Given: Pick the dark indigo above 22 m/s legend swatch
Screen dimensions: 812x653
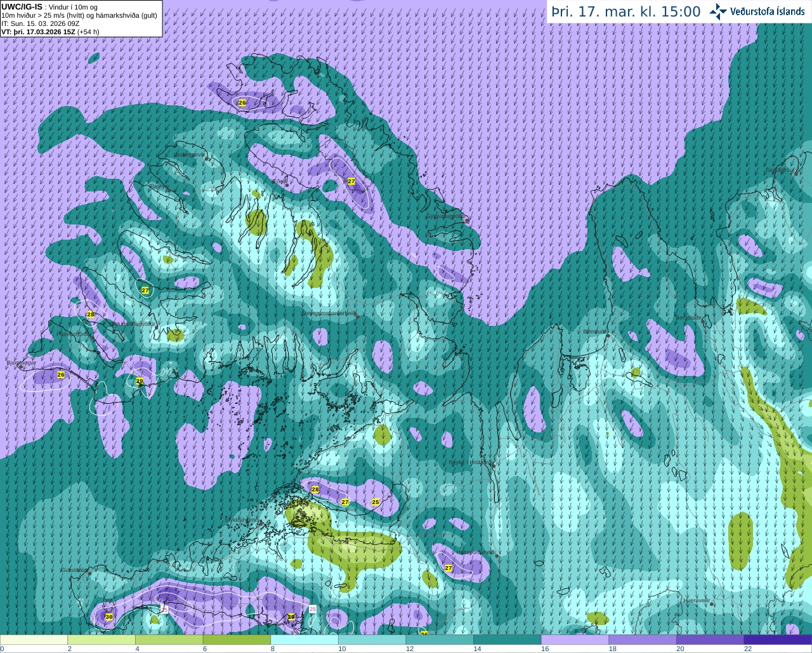Looking at the screenshot, I should tap(778, 639).
